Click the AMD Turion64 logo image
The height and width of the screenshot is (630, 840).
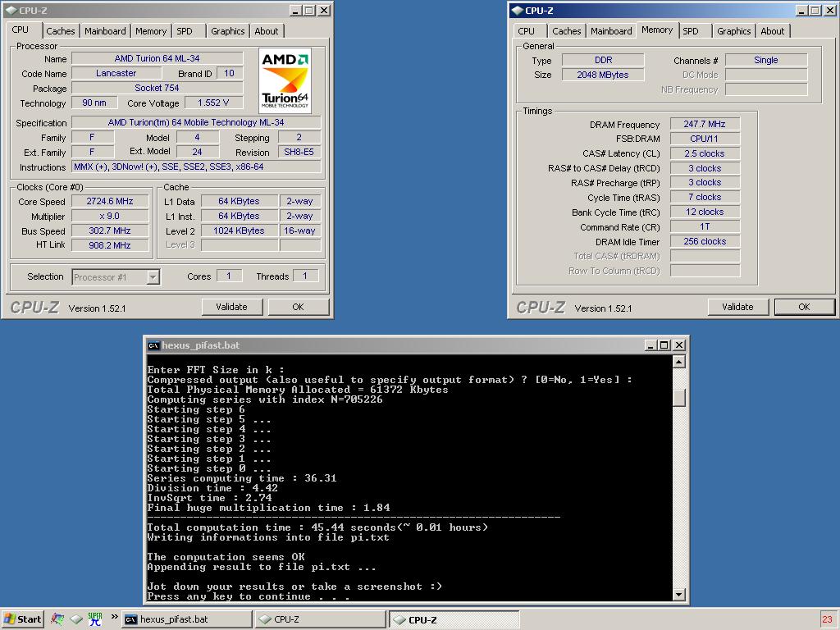[x=285, y=80]
